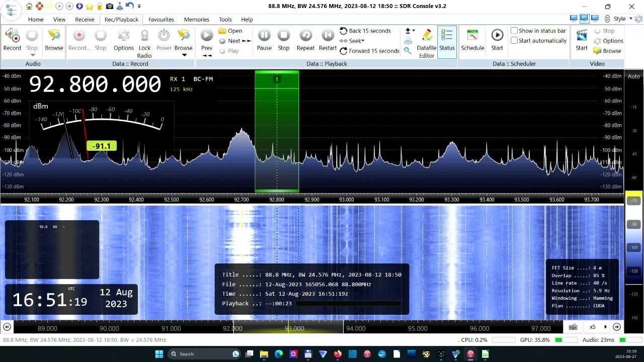Open Firefox from the taskbar
This screenshot has width=644, height=362.
click(338, 354)
